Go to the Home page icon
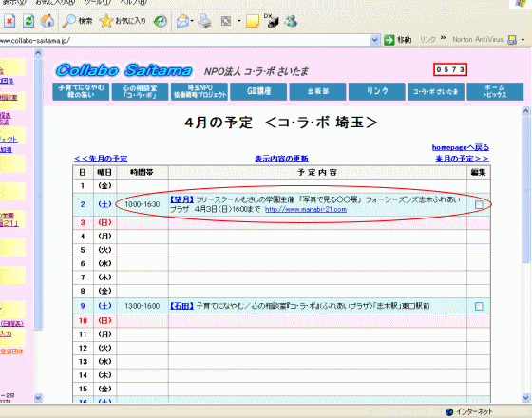The image size is (532, 418). point(47,21)
